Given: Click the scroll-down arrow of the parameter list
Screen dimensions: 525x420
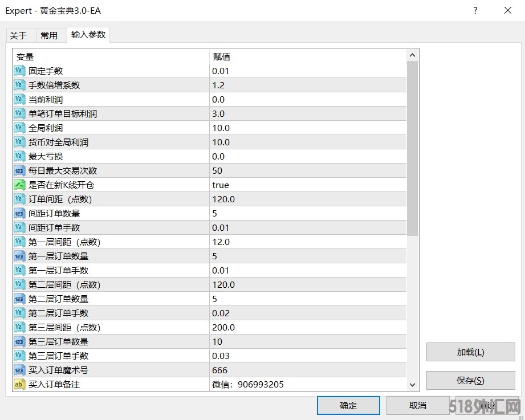Looking at the screenshot, I should click(x=413, y=385).
